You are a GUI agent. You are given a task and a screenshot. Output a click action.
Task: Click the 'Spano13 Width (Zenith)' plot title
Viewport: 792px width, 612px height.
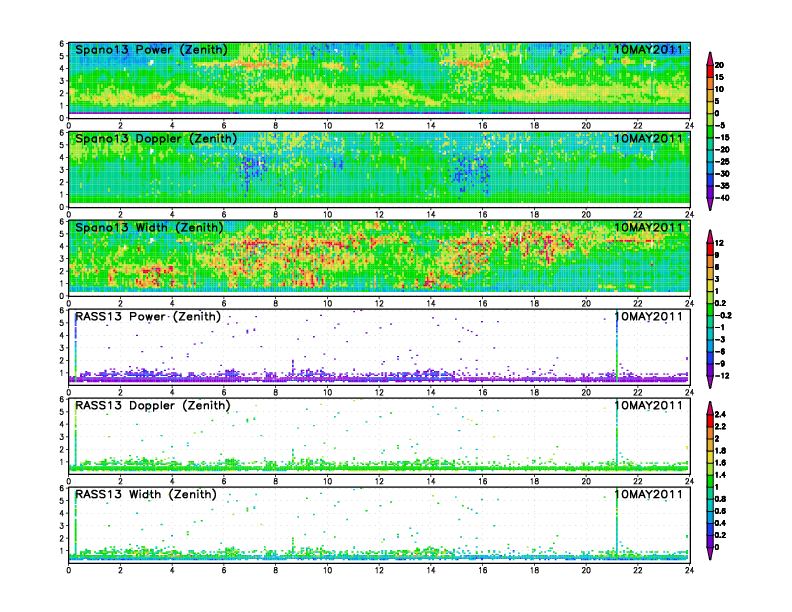pos(149,228)
